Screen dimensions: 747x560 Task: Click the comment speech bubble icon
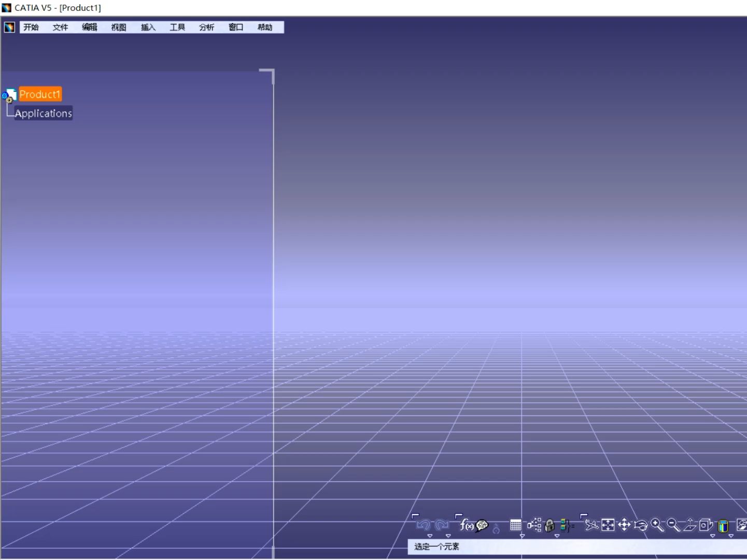coord(482,526)
